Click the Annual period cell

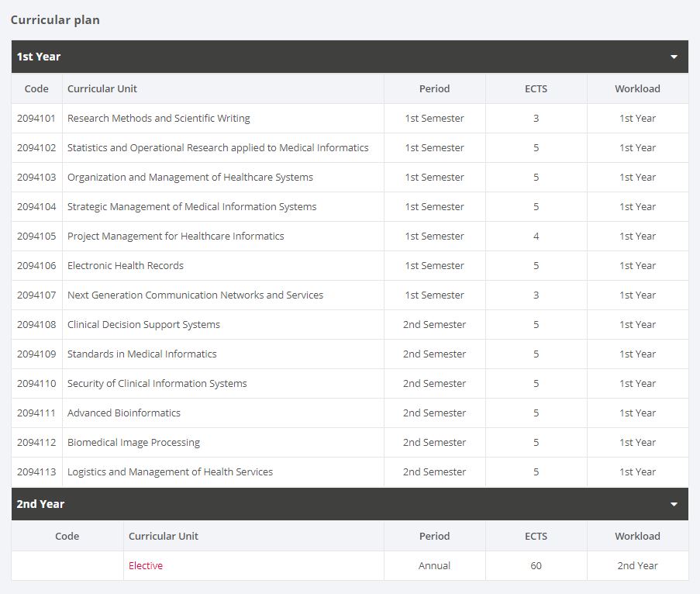[x=434, y=566]
